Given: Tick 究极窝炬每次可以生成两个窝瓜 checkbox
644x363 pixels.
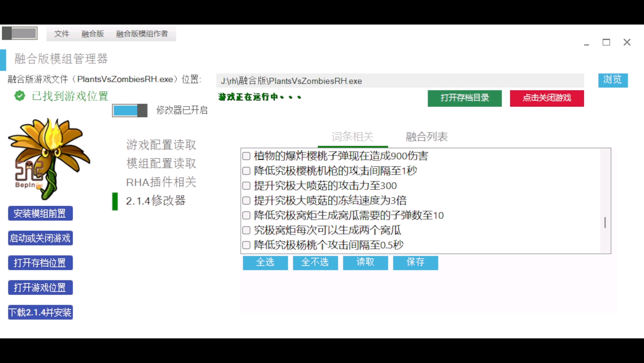Looking at the screenshot, I should 246,230.
